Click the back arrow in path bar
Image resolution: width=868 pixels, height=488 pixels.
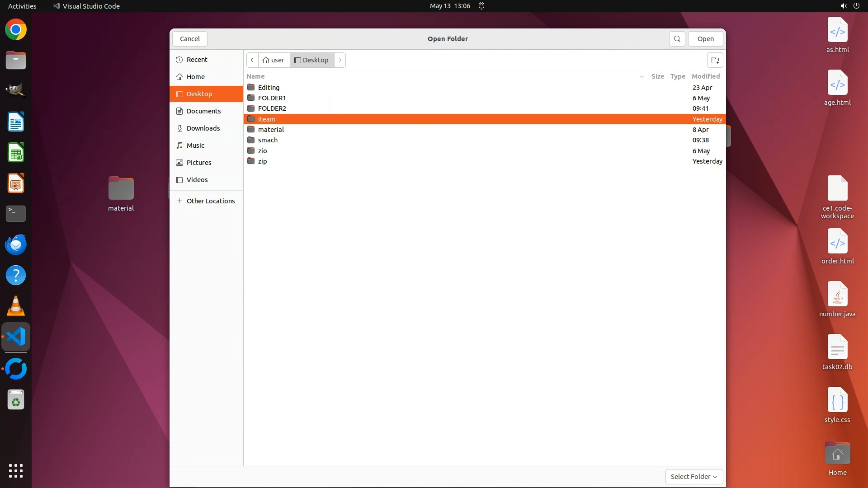pos(252,60)
